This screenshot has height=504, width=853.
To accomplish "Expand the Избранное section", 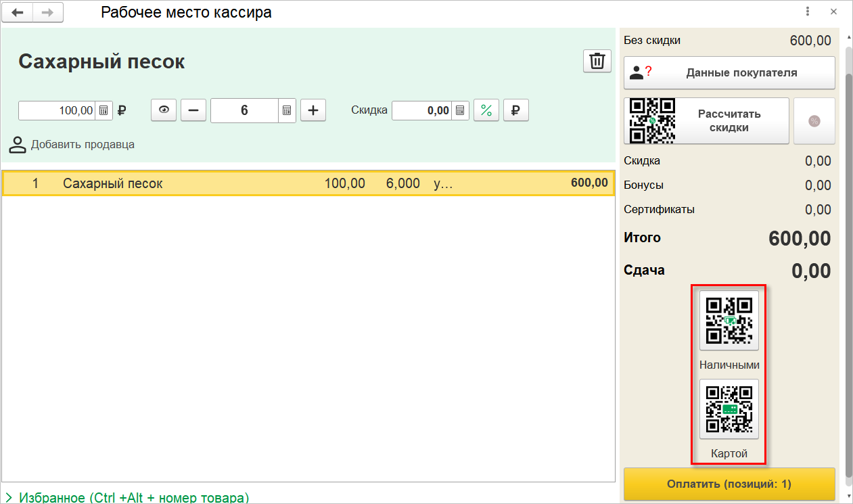I will 127,497.
